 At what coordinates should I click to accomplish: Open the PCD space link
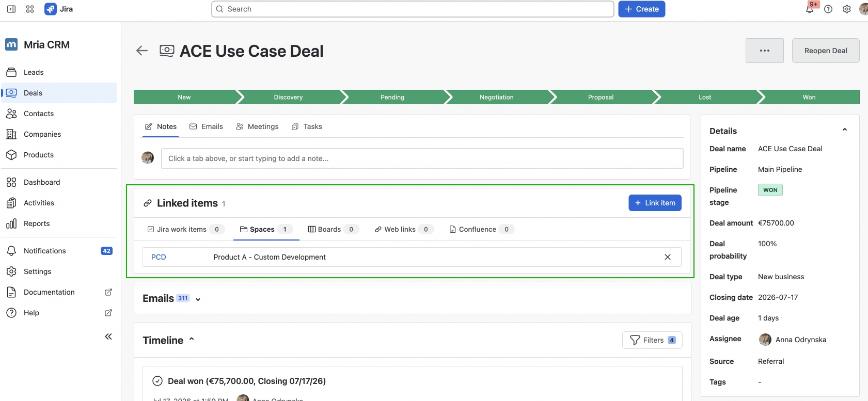coord(159,257)
